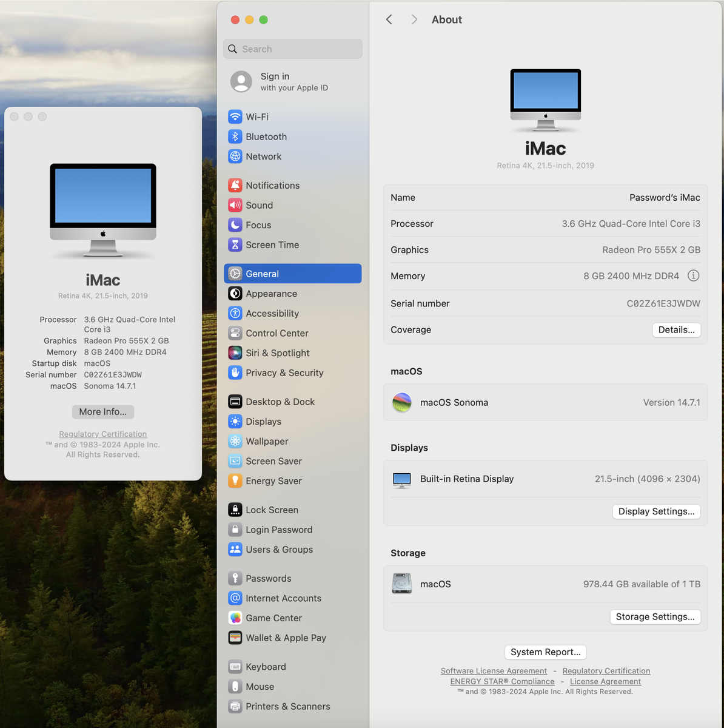Select the Focus moon icon

click(x=235, y=225)
